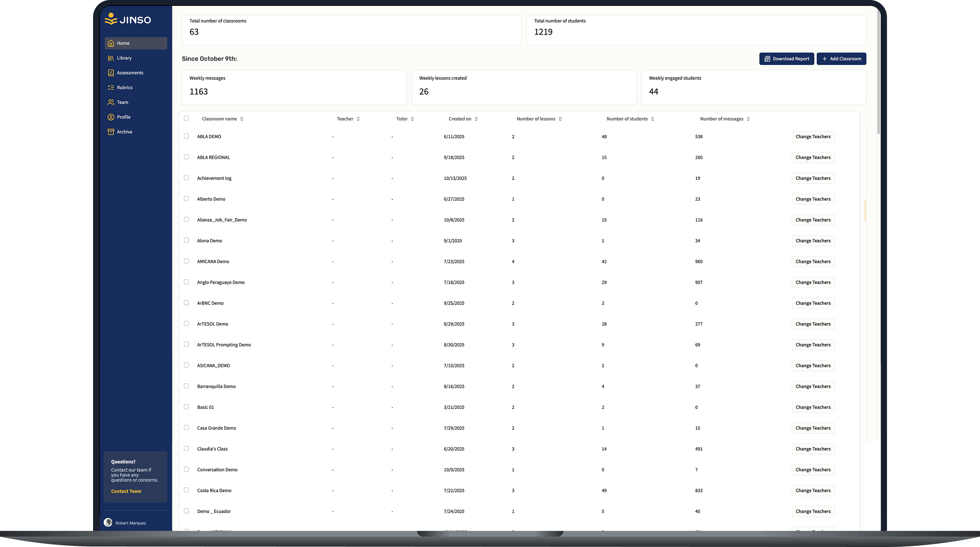Click the Assessments checkmark icon

pos(111,73)
